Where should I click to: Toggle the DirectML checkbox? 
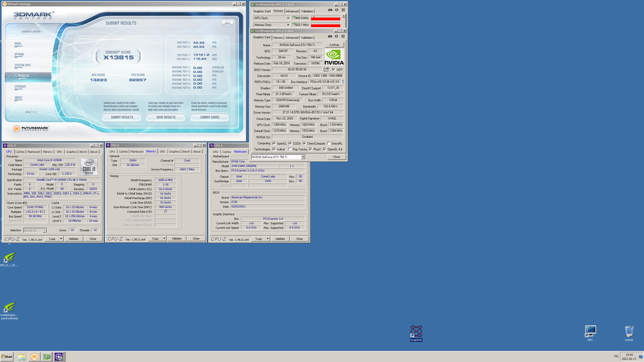coord(329,144)
